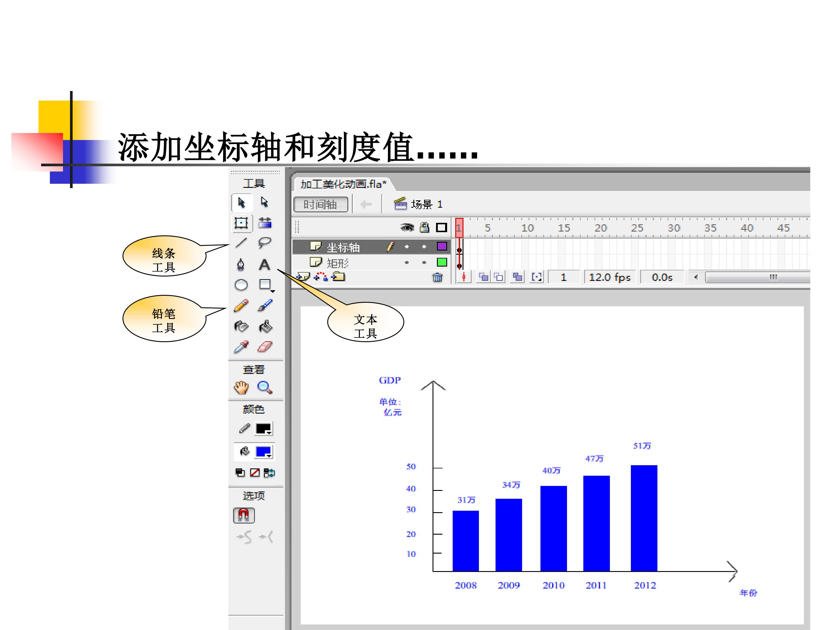This screenshot has height=630, width=840.
Task: Select the Paint Bucket tool
Action: [x=265, y=326]
